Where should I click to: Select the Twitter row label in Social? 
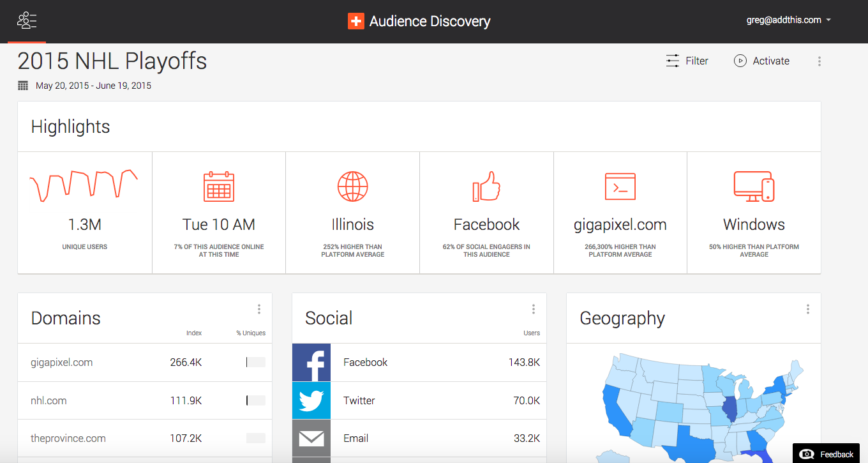[x=359, y=400]
